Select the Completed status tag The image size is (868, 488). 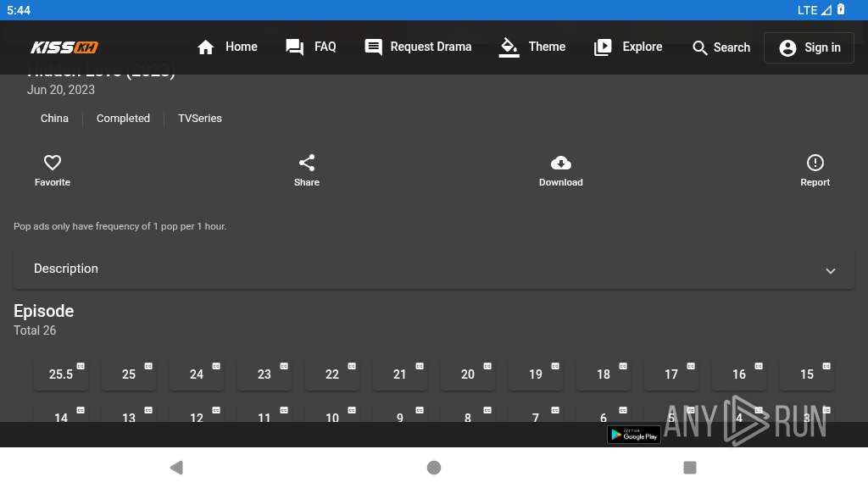123,119
